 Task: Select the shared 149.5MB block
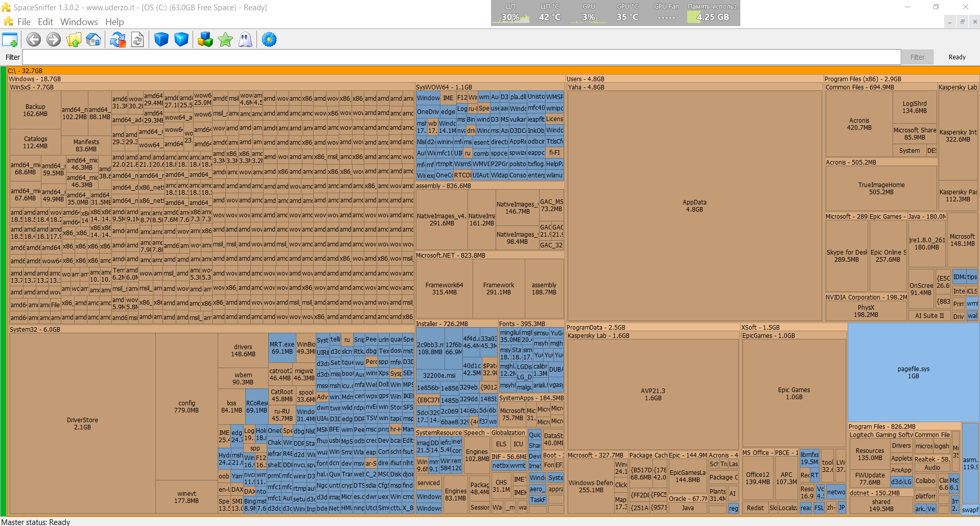coord(881,505)
